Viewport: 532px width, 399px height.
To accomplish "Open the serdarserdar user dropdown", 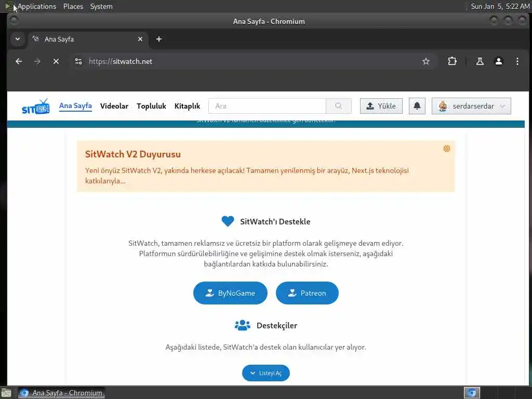I will tap(471, 106).
